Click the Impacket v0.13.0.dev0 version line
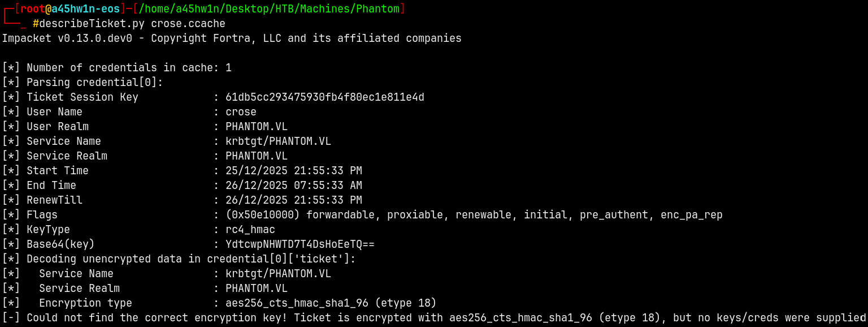Image resolution: width=868 pixels, height=327 pixels. pos(231,38)
